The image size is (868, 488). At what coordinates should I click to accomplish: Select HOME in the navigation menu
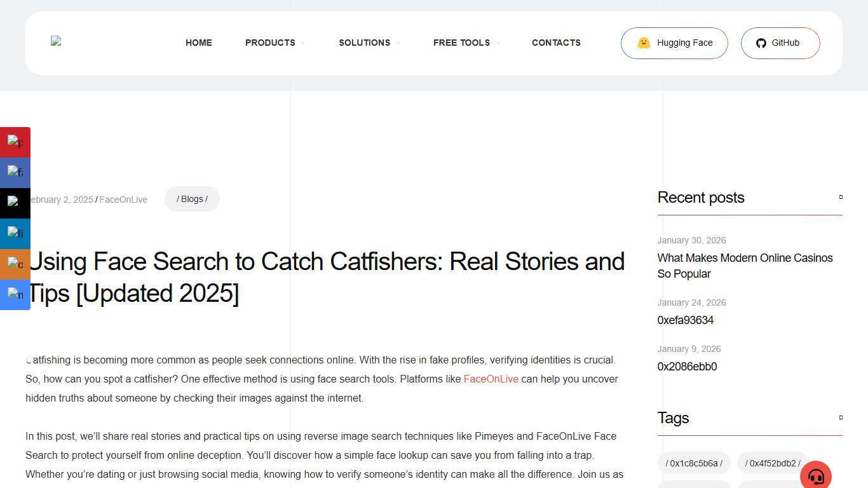tap(198, 43)
